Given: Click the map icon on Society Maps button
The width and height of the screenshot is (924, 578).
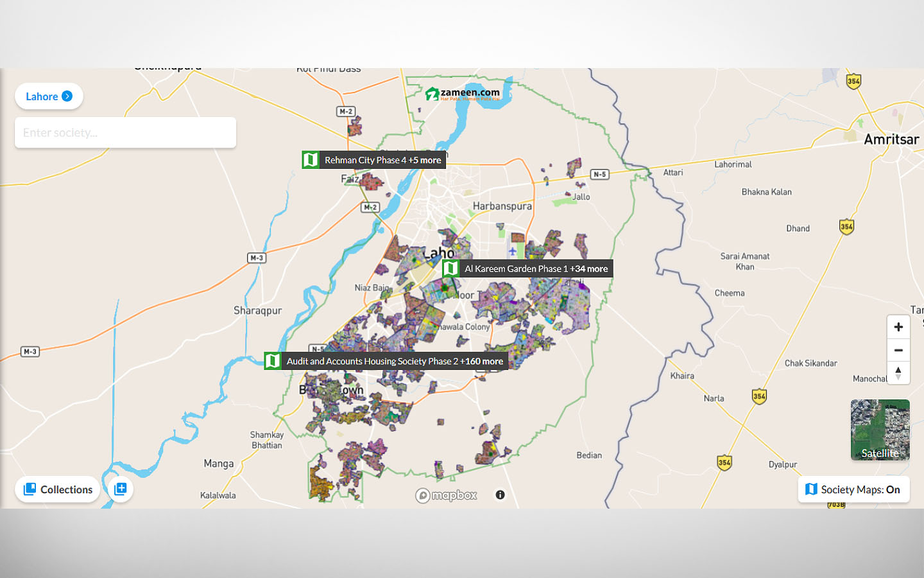Looking at the screenshot, I should pos(811,489).
